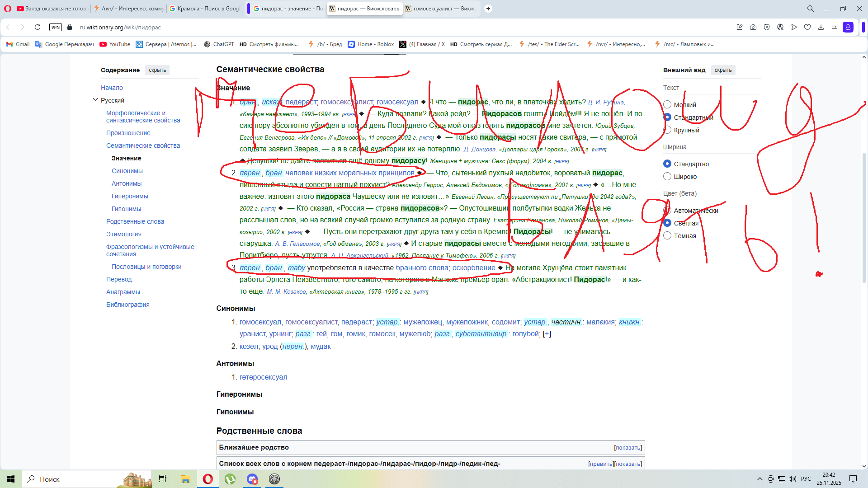868x488 pixels.
Task: Open the Opera icon in the taskbar
Action: tap(208, 479)
